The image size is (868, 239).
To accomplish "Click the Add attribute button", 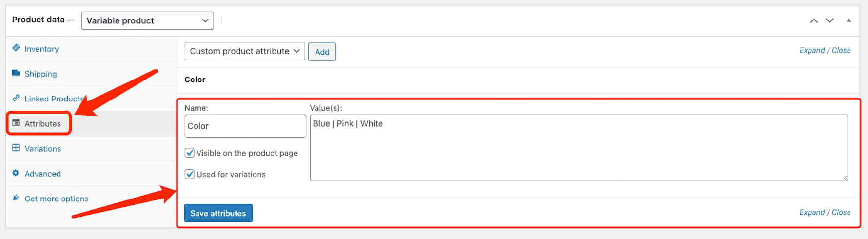I will [322, 52].
